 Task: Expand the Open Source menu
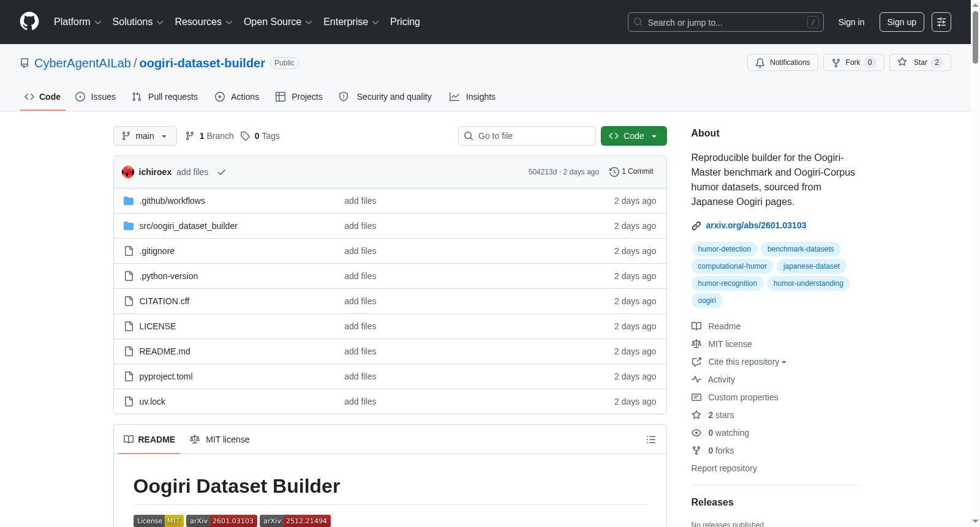point(278,22)
